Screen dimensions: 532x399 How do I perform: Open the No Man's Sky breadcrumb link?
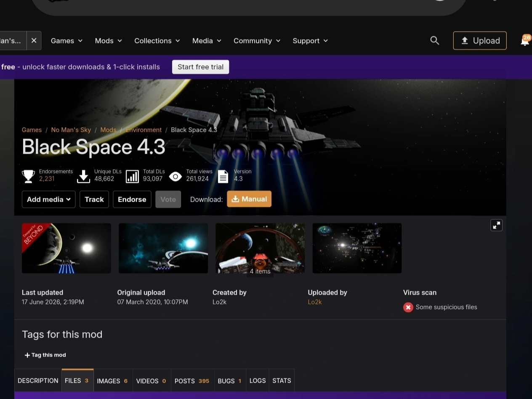pos(71,130)
